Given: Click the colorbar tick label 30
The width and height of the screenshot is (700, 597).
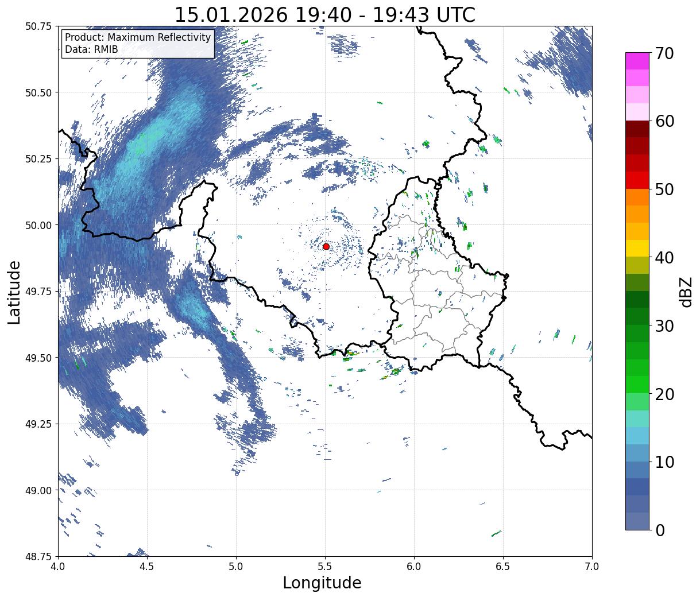Looking at the screenshot, I should coord(664,325).
